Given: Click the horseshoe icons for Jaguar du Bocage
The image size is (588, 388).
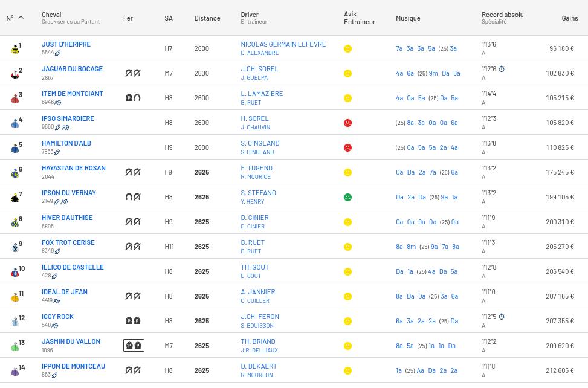Looking at the screenshot, I should tap(133, 73).
